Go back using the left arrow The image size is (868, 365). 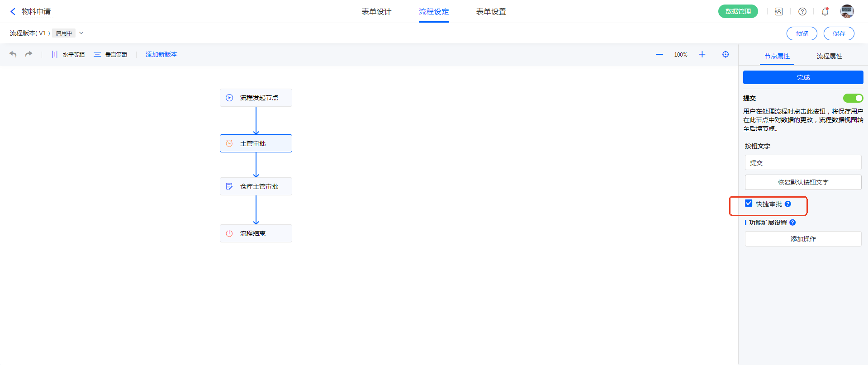13,12
